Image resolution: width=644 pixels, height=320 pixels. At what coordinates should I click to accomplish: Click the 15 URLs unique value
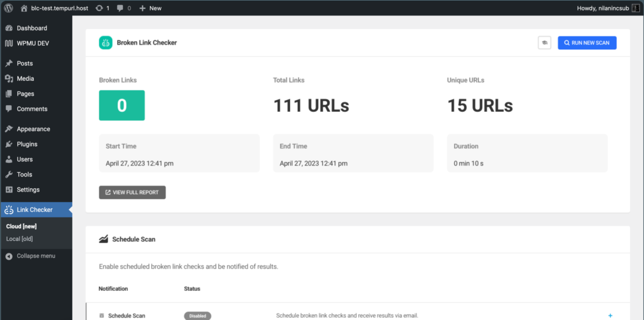(480, 106)
